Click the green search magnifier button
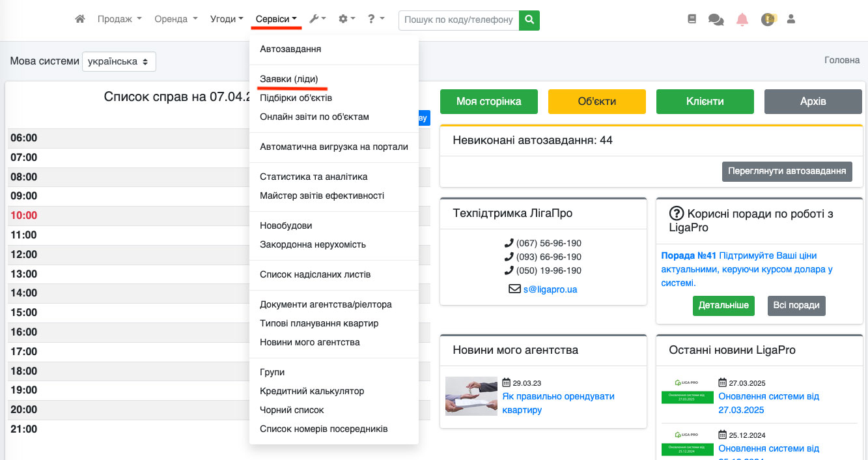Screen dimensions: 868x460 pyautogui.click(x=529, y=20)
